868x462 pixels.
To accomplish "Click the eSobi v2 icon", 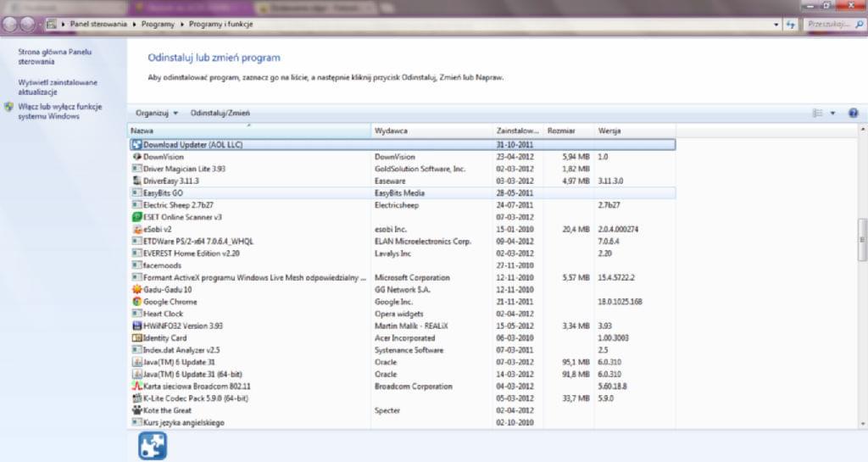I will pyautogui.click(x=136, y=229).
